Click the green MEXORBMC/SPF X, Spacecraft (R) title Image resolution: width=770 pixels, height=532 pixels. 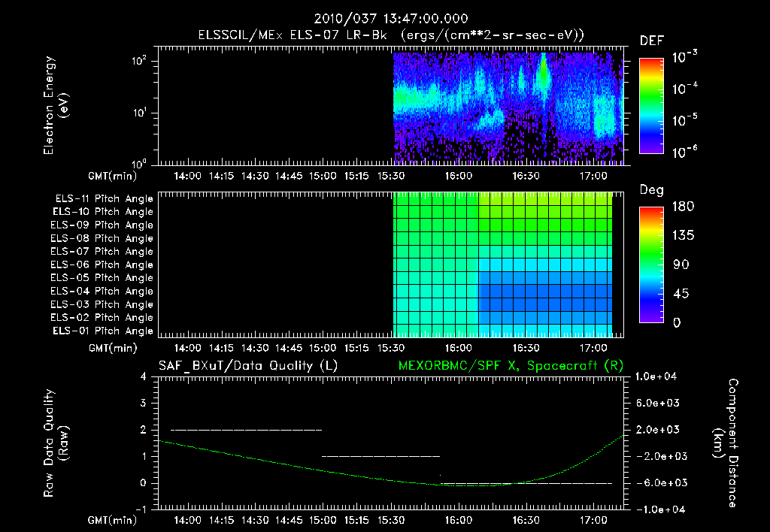pos(511,366)
